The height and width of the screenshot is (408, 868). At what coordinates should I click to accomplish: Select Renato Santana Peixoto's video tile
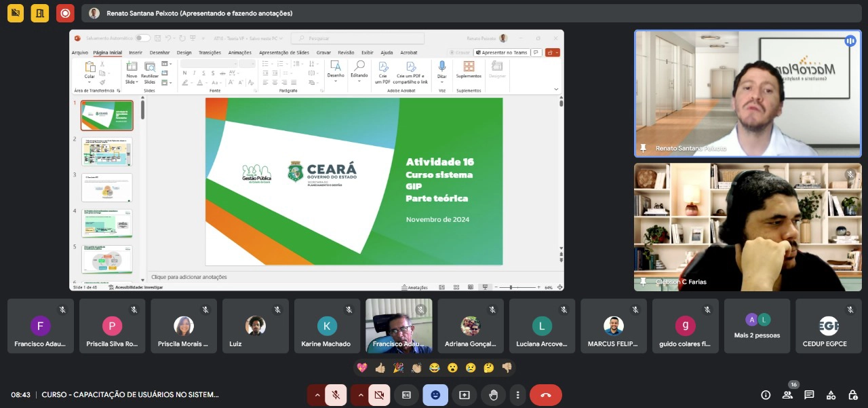(x=747, y=93)
